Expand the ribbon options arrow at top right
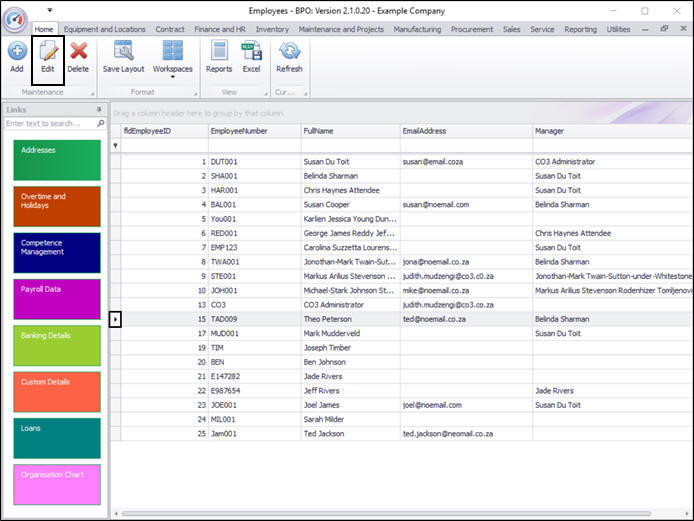Image resolution: width=694 pixels, height=521 pixels. click(643, 29)
